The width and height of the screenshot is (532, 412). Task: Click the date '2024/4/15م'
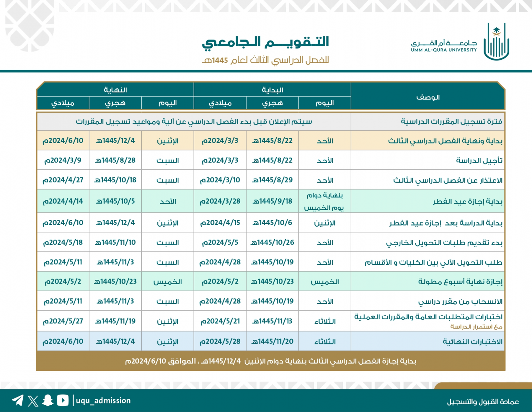point(220,223)
